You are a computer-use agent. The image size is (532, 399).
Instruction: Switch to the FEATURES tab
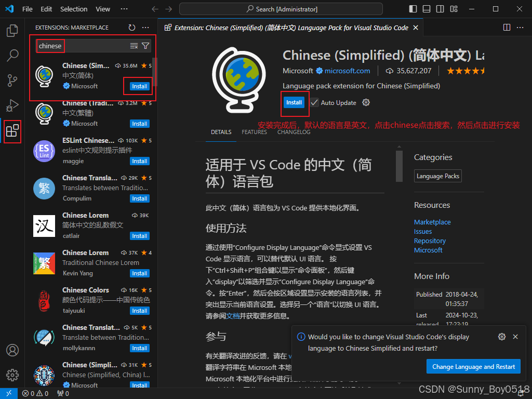(x=254, y=132)
